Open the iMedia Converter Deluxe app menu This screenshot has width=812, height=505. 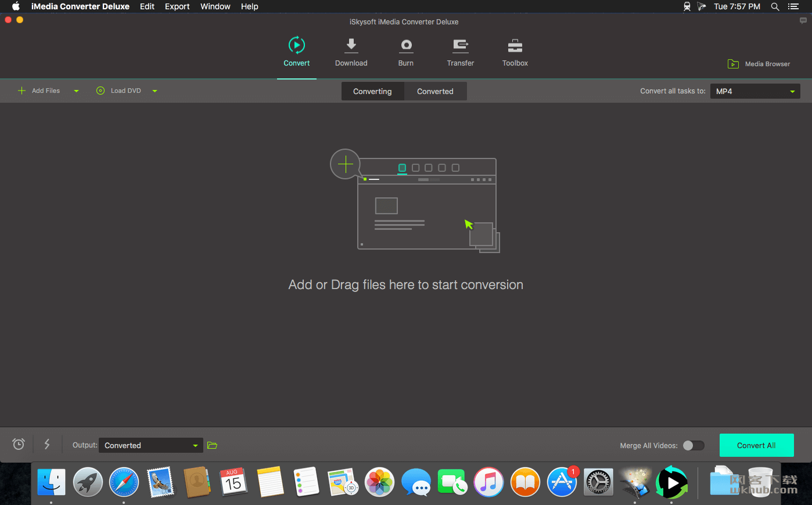tap(80, 6)
